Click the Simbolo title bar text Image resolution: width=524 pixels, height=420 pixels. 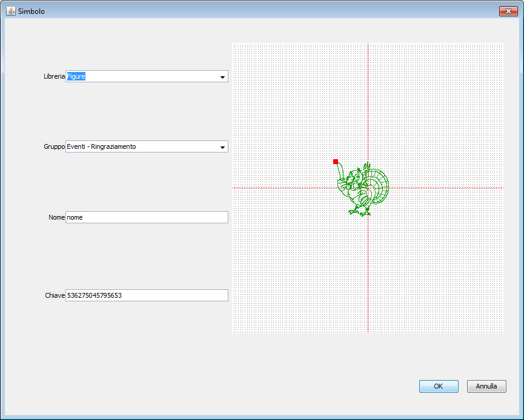32,11
